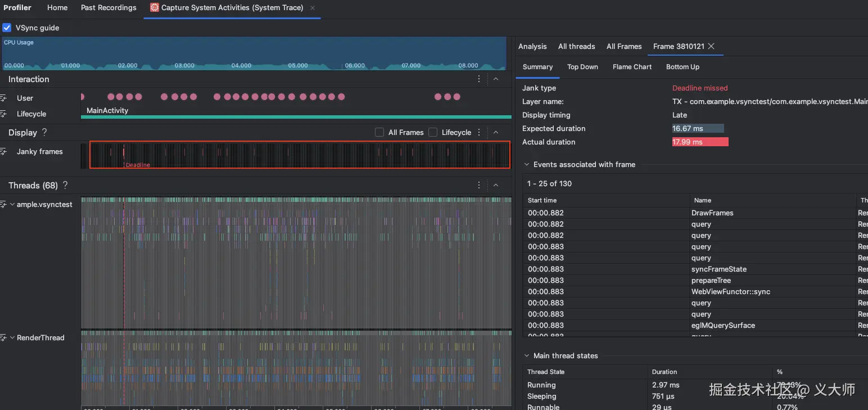This screenshot has height=410, width=868.
Task: Collapse the ample.vsynctest thread group
Action: point(12,205)
